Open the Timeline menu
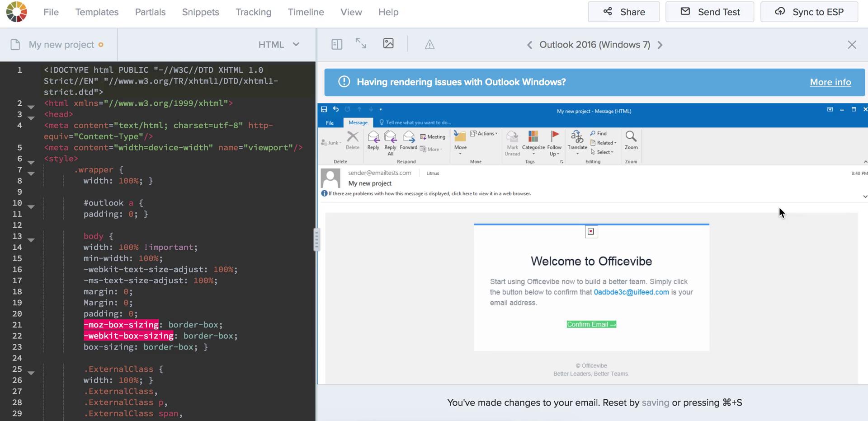868x421 pixels. pyautogui.click(x=306, y=12)
